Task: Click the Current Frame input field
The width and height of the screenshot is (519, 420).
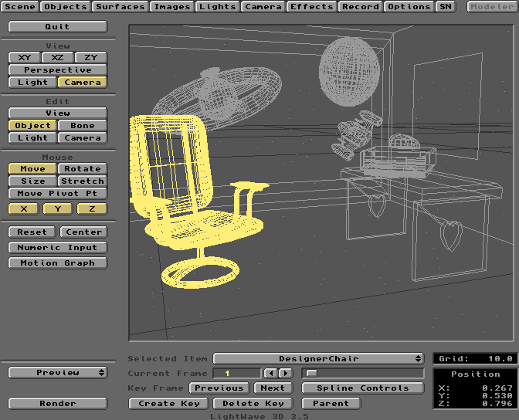Action: coord(237,374)
